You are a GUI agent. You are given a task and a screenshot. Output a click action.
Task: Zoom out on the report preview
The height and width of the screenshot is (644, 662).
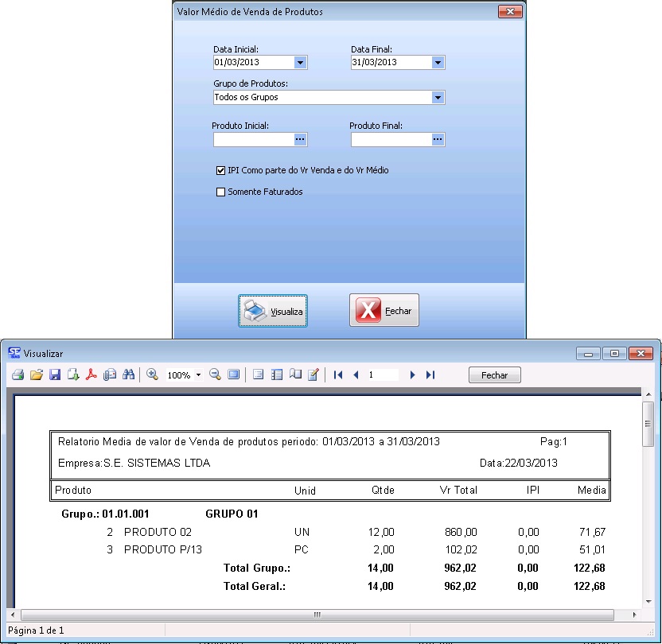[x=215, y=375]
